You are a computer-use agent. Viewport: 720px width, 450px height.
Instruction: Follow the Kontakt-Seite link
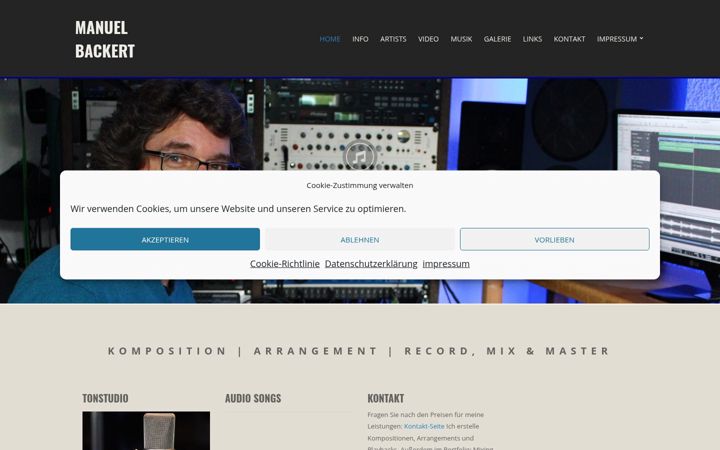click(424, 426)
